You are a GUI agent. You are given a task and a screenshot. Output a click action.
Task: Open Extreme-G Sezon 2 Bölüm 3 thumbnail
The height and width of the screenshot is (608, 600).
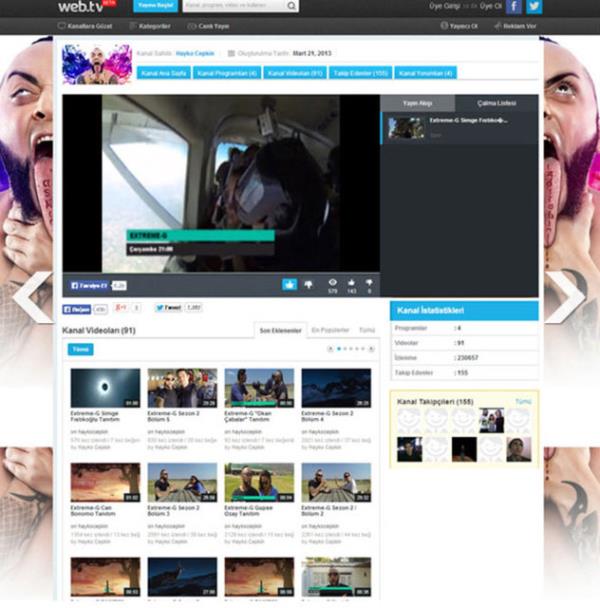point(182,482)
